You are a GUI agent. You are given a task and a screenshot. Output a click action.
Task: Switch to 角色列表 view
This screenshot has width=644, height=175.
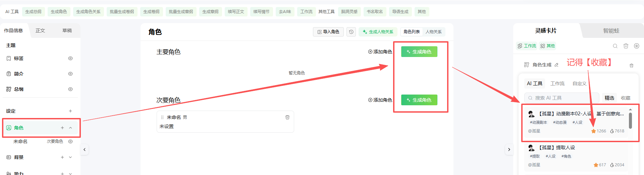[x=412, y=32]
